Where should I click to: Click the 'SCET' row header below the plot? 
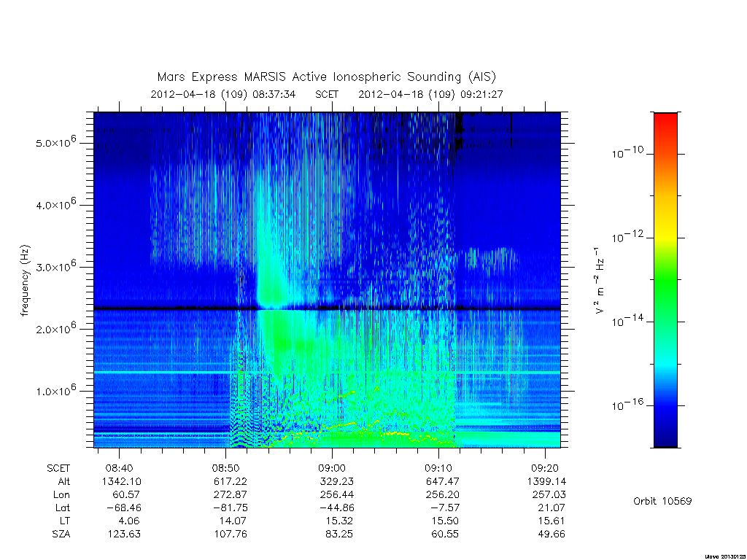click(x=58, y=468)
